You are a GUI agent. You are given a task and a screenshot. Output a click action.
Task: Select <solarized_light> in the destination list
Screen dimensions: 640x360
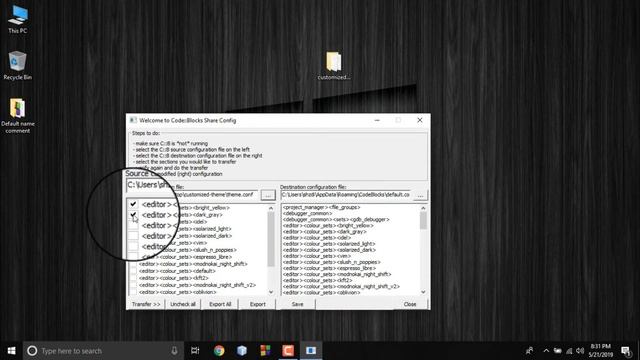[x=329, y=244]
